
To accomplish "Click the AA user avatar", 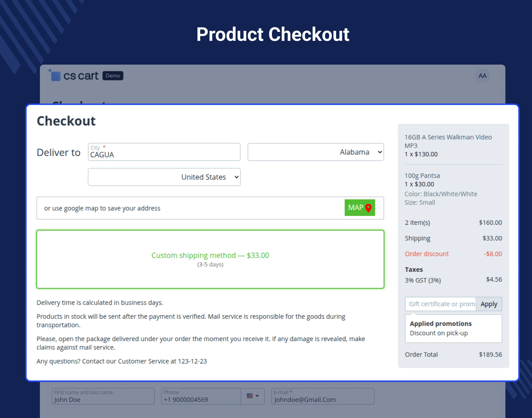I will pyautogui.click(x=482, y=76).
